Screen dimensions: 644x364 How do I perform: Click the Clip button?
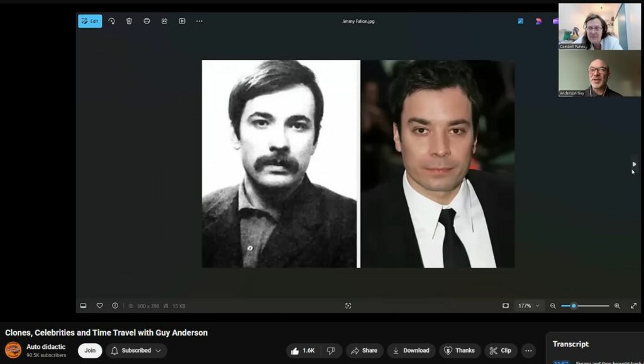coord(501,350)
